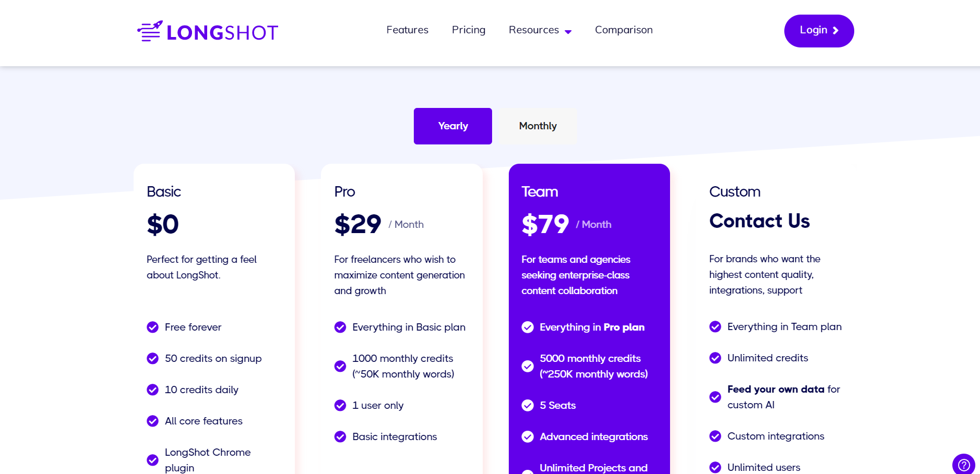
Task: Open the Comparison page
Action: point(624,30)
